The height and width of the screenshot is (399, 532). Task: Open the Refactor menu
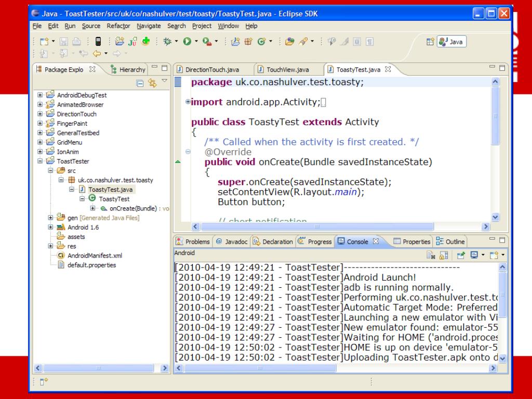pyautogui.click(x=118, y=26)
